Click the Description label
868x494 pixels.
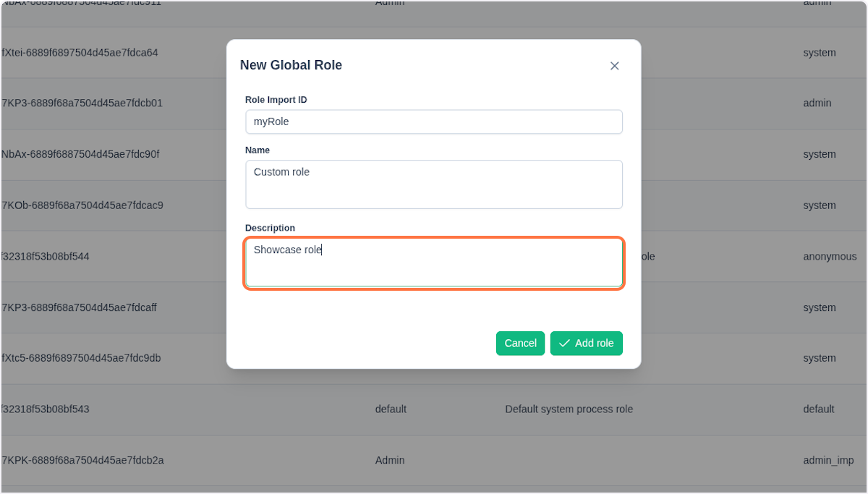pos(270,227)
